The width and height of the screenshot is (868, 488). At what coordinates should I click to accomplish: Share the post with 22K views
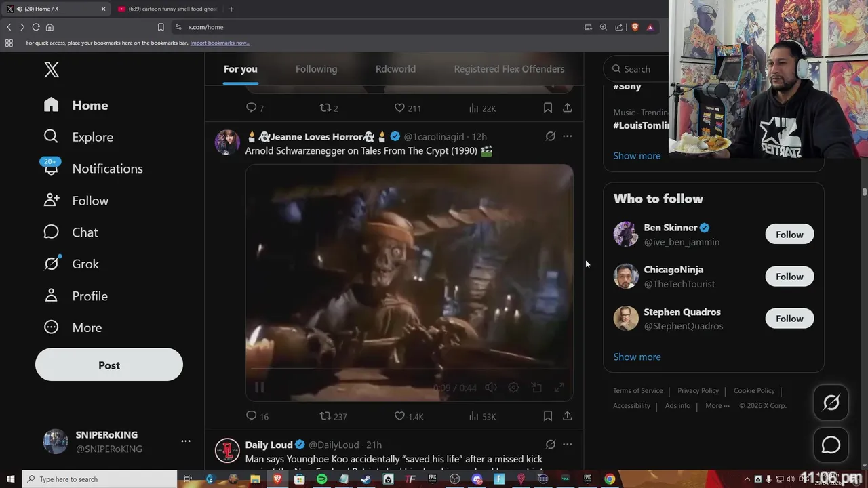(568, 108)
